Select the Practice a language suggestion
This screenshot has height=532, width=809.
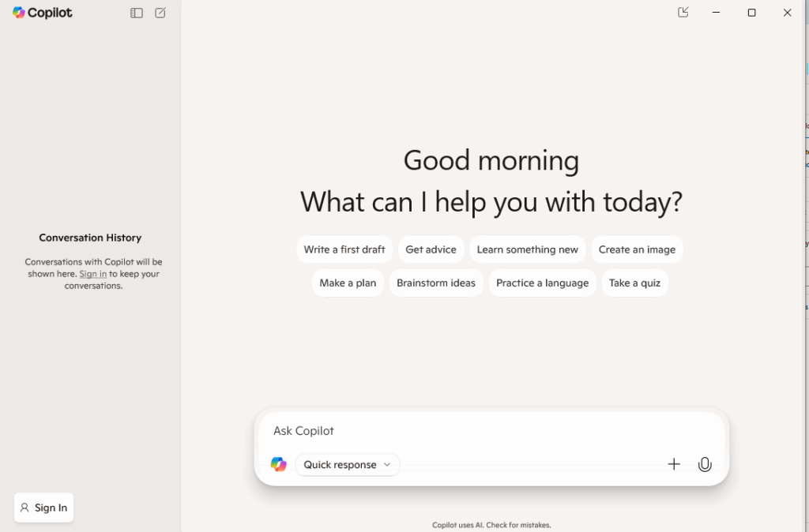coord(542,283)
